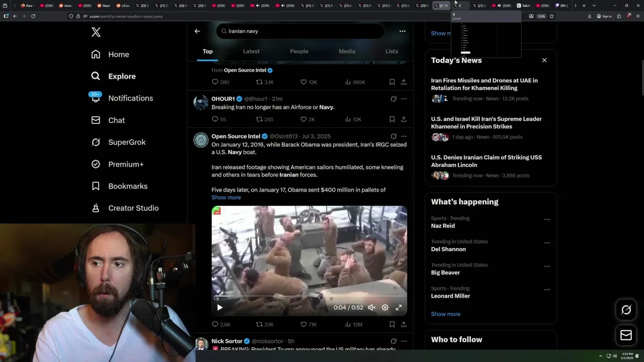Open Notifications with 20+ badge

(x=122, y=98)
